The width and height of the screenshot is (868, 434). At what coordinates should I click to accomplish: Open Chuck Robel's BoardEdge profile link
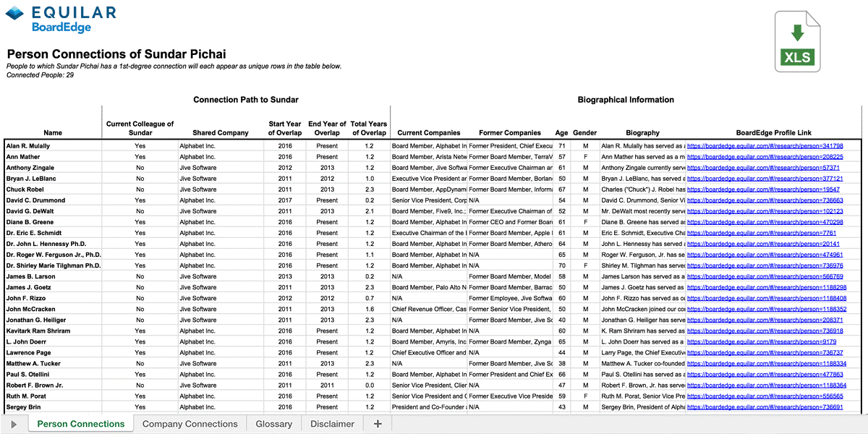(x=763, y=190)
